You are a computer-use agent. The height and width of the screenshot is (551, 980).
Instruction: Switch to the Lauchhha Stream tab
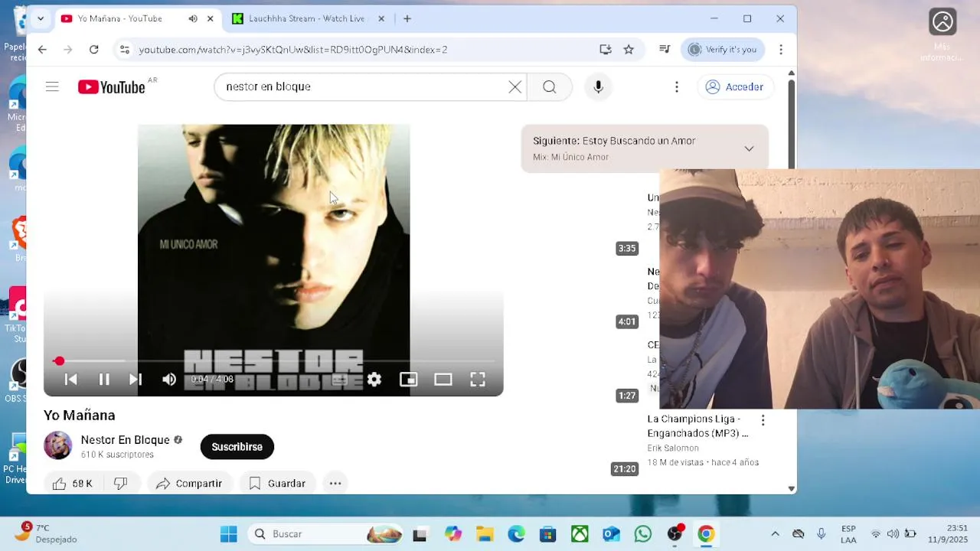(x=306, y=18)
